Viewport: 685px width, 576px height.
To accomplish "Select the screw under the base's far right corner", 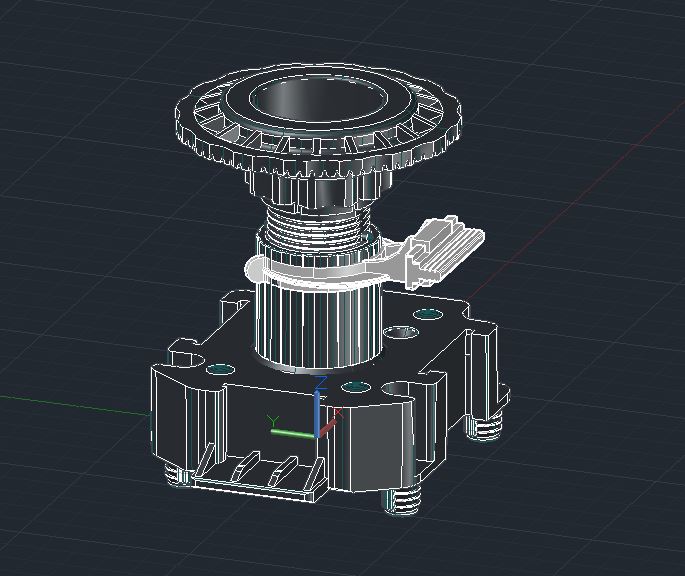I will pos(484,428).
